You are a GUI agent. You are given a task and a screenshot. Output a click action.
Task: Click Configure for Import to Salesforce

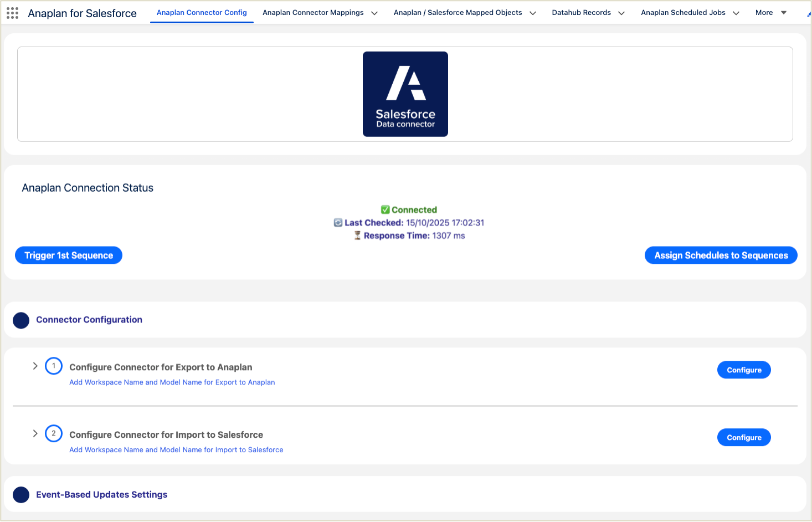tap(744, 438)
